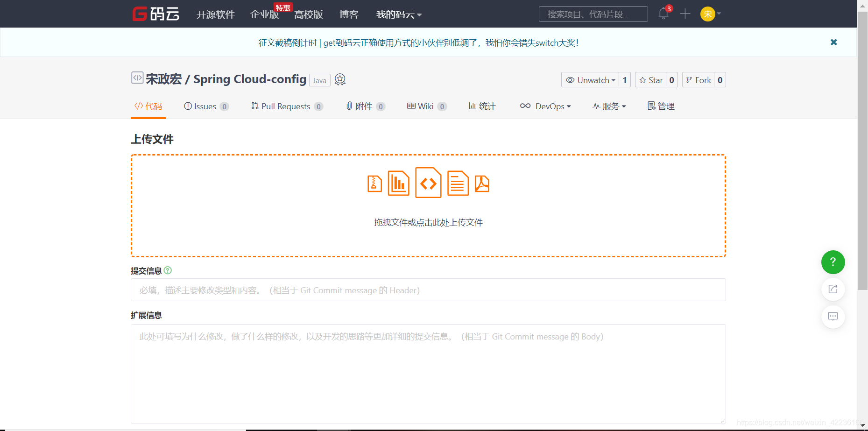
Task: Switch to the 代码 tab
Action: pyautogui.click(x=148, y=106)
